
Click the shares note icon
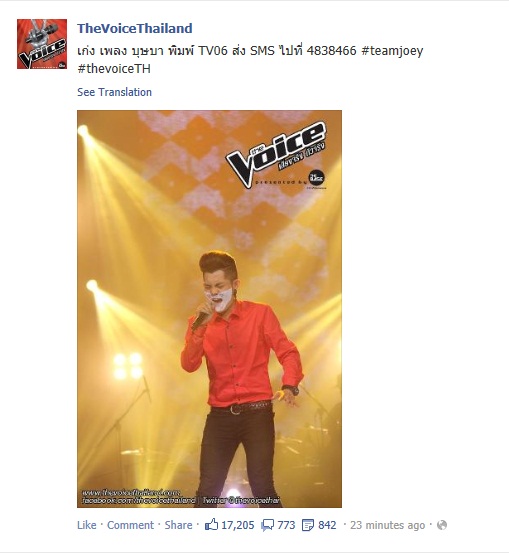point(308,525)
